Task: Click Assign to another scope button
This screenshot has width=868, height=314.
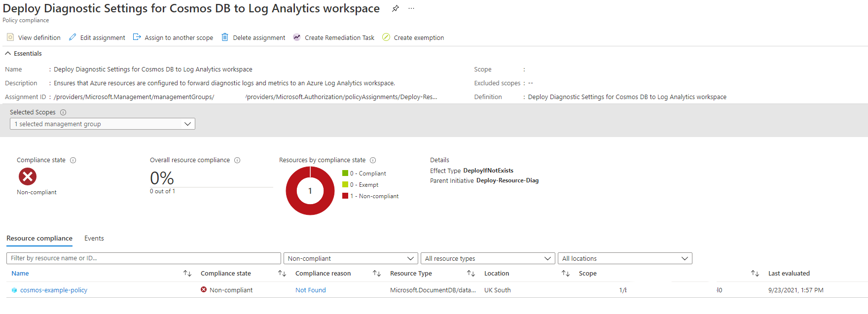Action: click(173, 37)
